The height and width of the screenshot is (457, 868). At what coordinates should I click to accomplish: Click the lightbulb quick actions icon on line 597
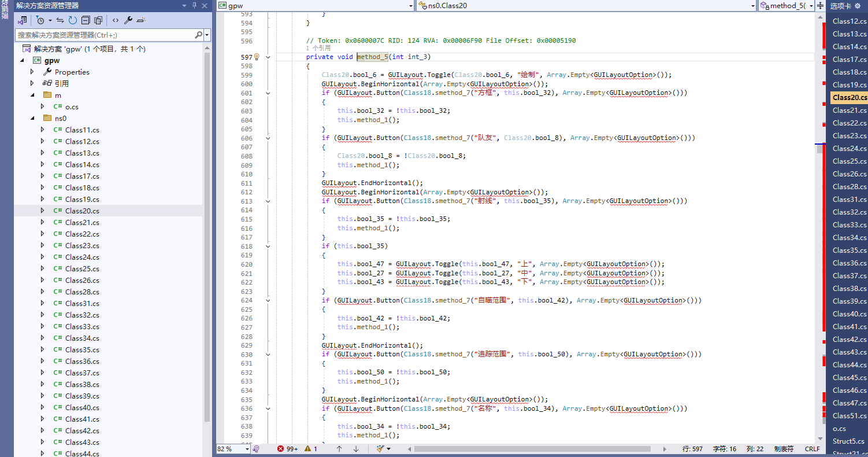[257, 57]
